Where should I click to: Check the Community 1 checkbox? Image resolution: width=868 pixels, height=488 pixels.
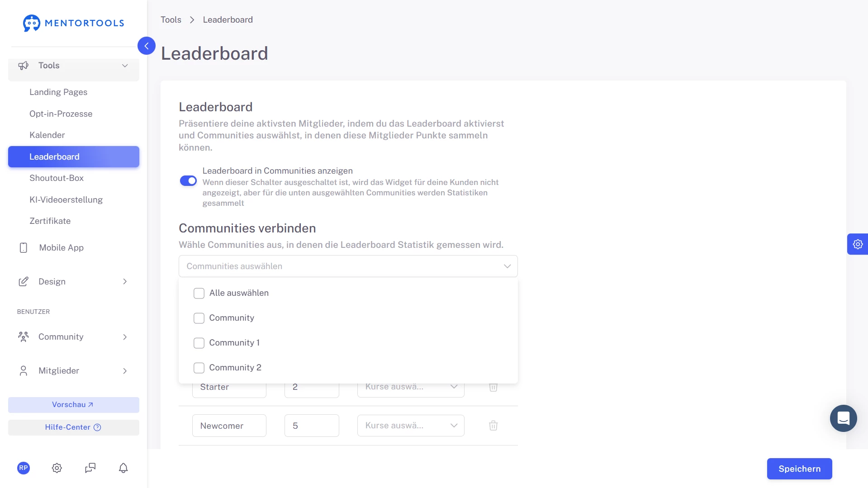[199, 343]
